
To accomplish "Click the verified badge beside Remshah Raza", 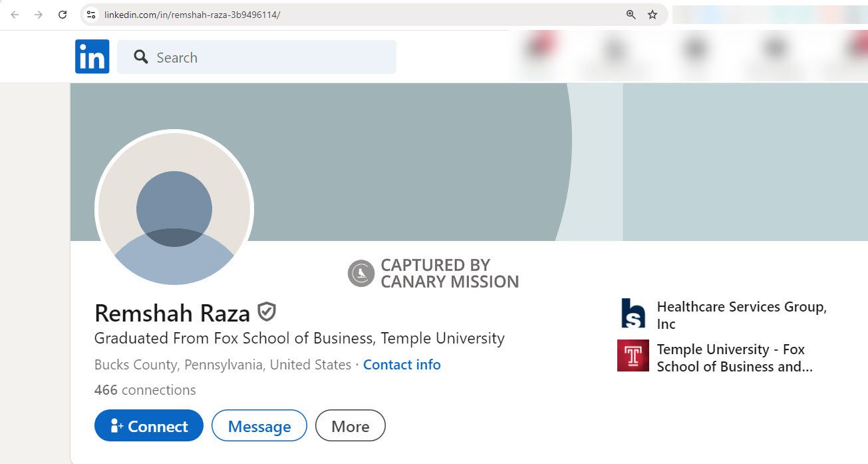I will click(265, 312).
